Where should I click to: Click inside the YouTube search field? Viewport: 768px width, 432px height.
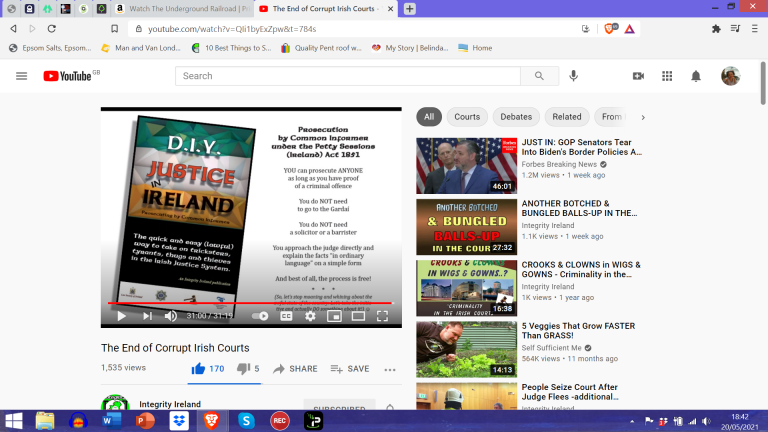348,76
